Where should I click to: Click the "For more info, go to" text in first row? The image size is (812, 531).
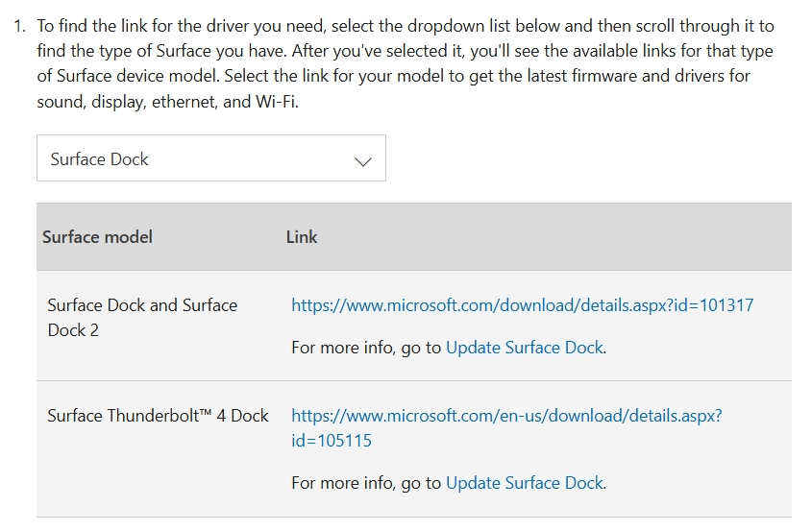coord(366,348)
